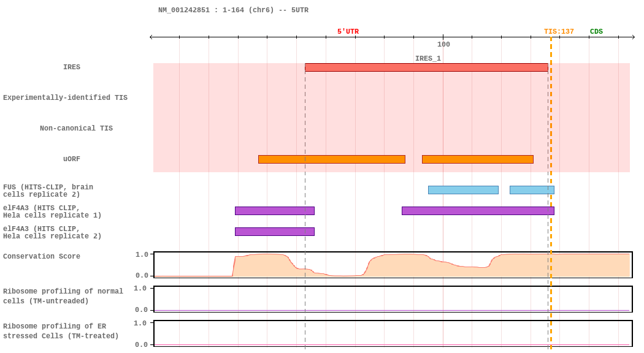Viewport: 644px width, 353px height.
Task: Click the second blue FUS binding bar
Action: click(532, 189)
